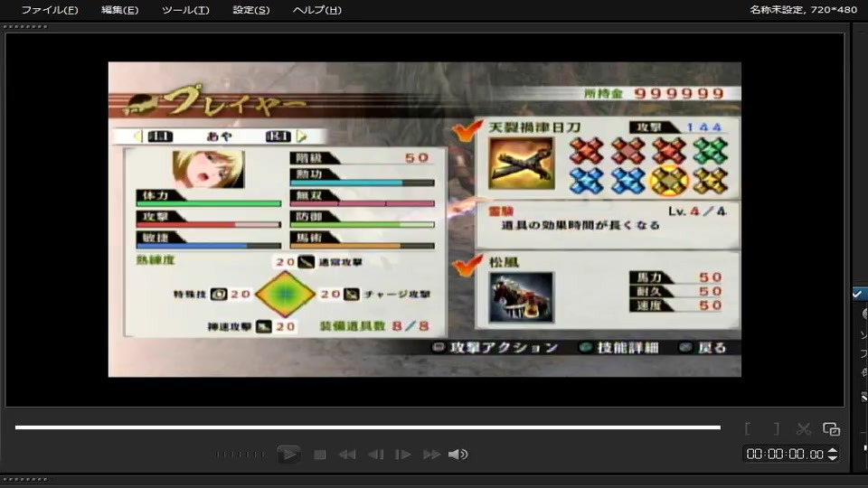This screenshot has width=868, height=488.
Task: Click the 00:00:00.00 timecode field
Action: pyautogui.click(x=785, y=455)
